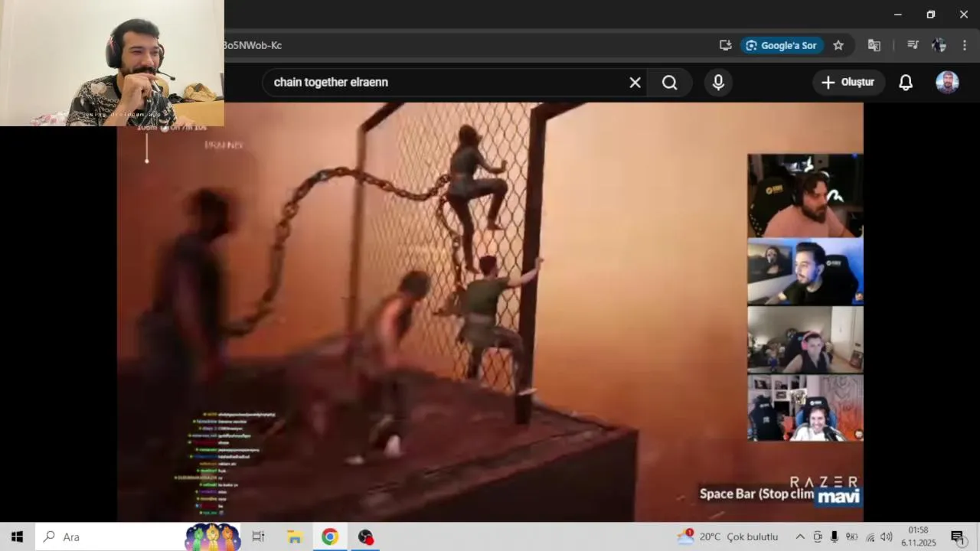Screen dimensions: 980x551
Task: Open Chrome three-dot menu
Action: [965, 45]
